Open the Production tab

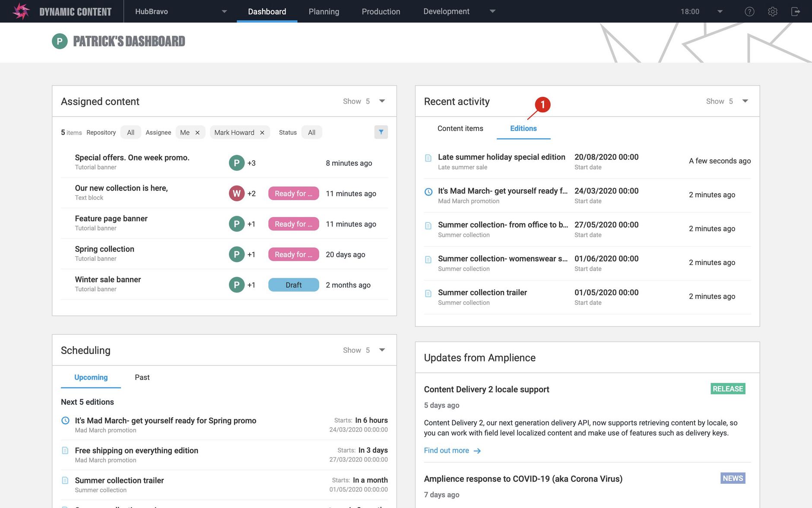tap(381, 12)
